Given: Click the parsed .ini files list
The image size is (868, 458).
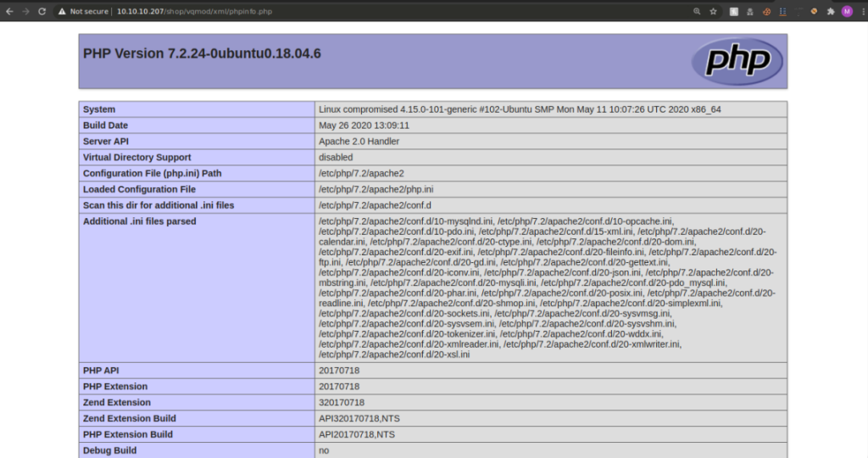Looking at the screenshot, I should pos(548,288).
